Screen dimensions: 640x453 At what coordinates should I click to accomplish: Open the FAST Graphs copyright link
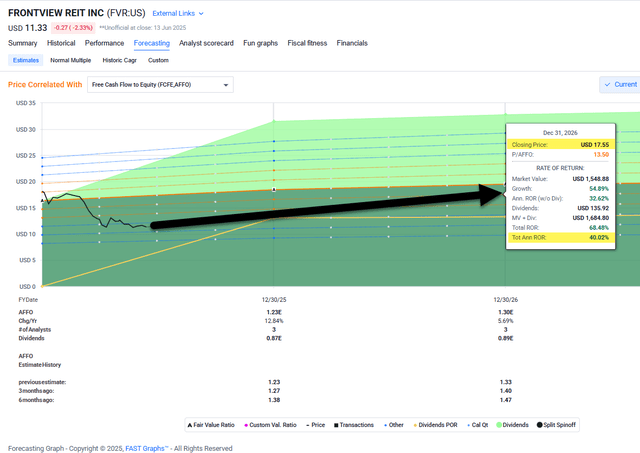(147, 448)
